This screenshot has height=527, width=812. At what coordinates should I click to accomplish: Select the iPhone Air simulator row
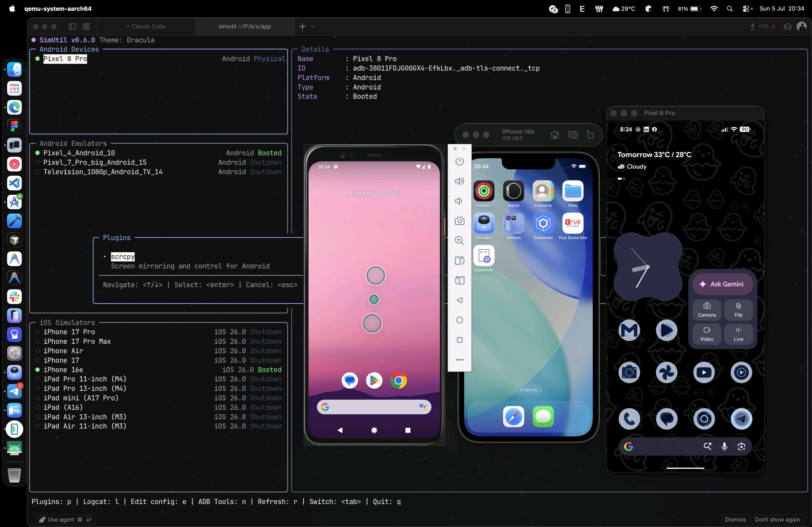159,351
